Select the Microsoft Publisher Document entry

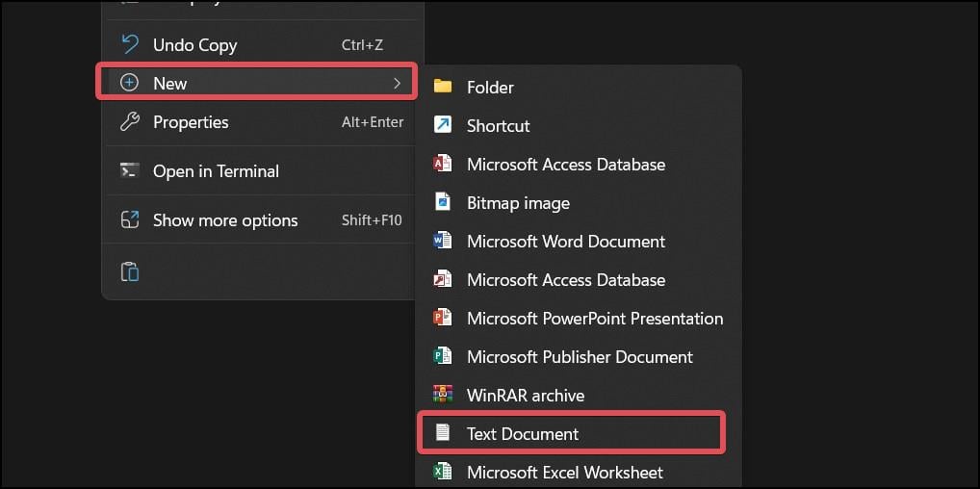point(580,357)
